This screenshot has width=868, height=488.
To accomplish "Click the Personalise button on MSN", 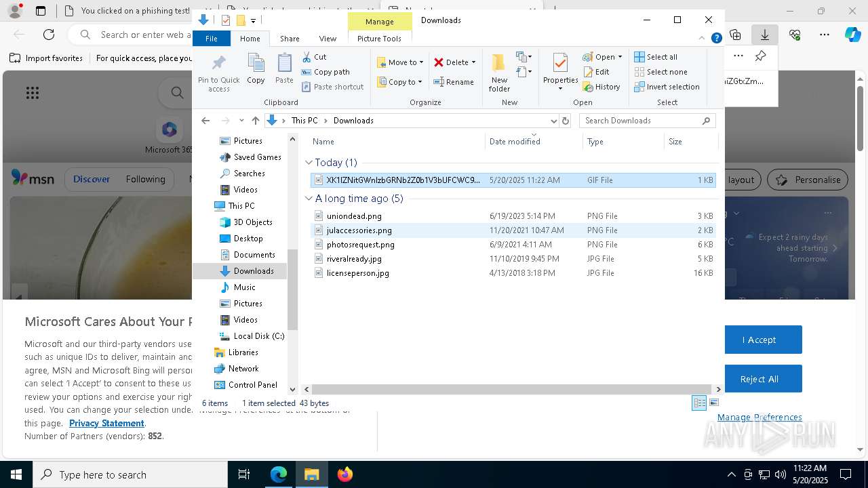I will pyautogui.click(x=808, y=180).
